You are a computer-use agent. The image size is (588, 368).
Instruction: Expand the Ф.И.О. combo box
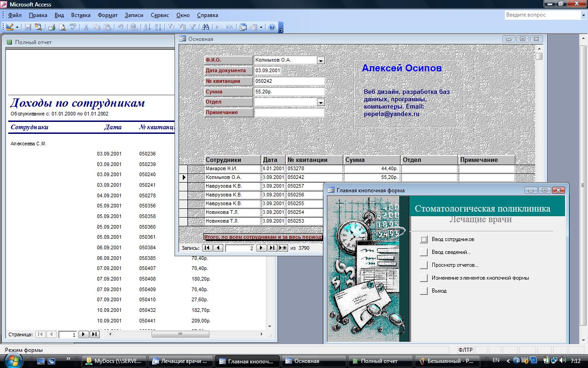coord(321,60)
